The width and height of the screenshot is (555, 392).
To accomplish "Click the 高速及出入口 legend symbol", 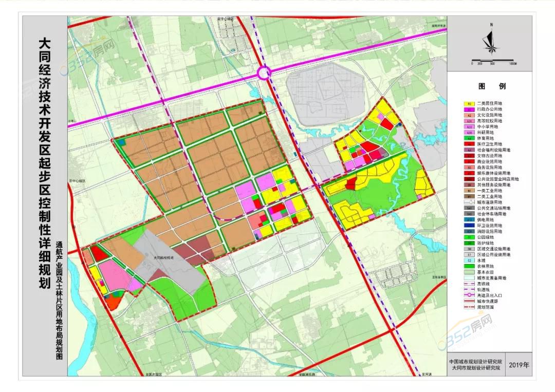I will (x=469, y=294).
